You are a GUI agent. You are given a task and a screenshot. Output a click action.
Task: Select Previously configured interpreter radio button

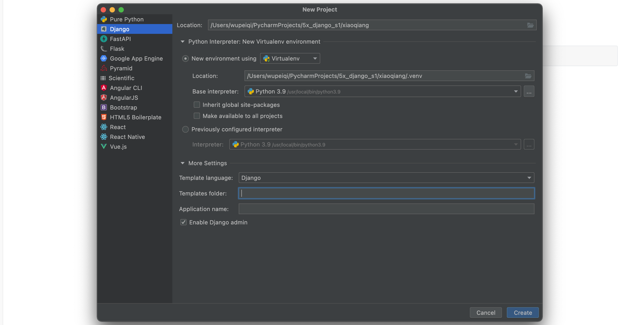pos(185,129)
